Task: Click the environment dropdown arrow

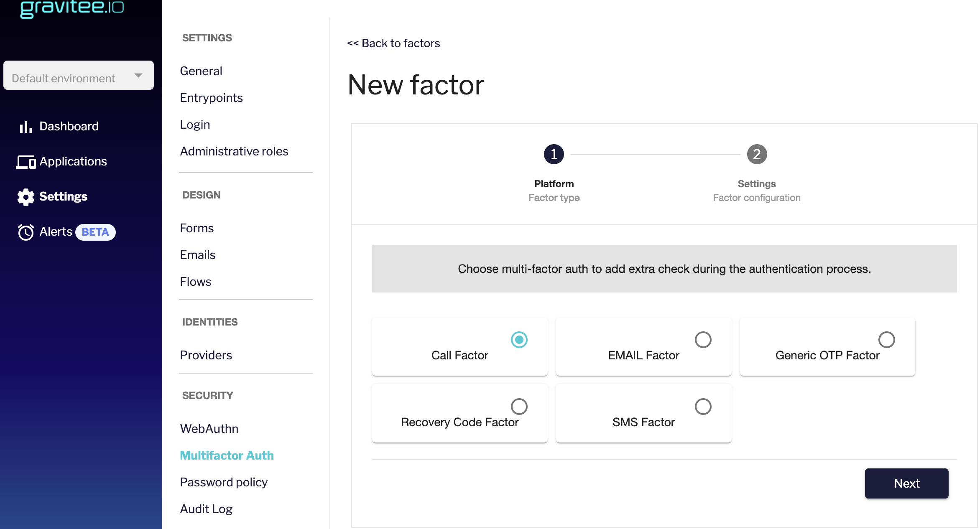Action: click(x=138, y=76)
